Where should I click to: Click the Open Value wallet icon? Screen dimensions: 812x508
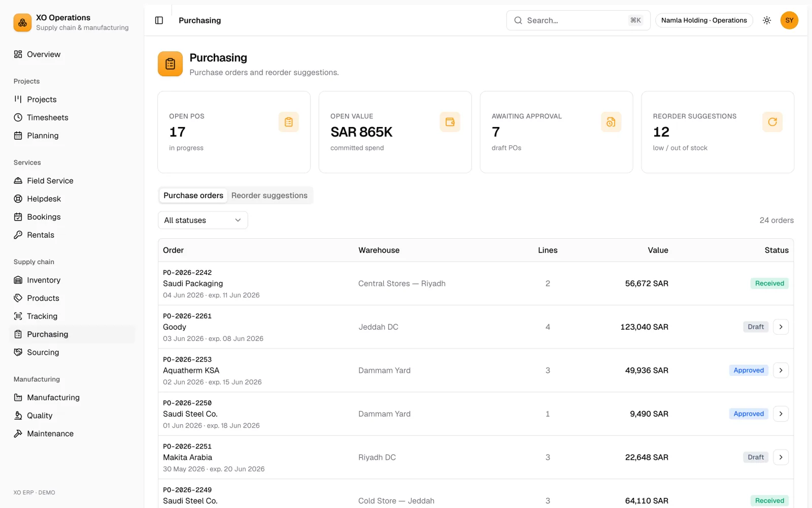pos(450,122)
